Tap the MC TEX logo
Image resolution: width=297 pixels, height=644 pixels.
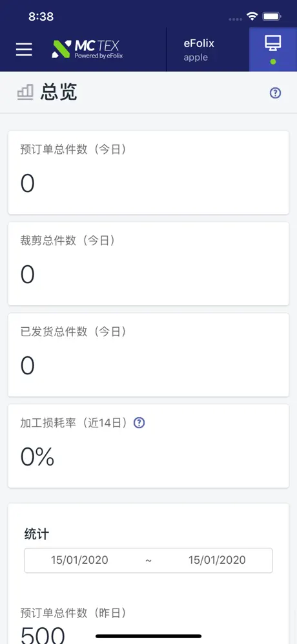[87, 49]
